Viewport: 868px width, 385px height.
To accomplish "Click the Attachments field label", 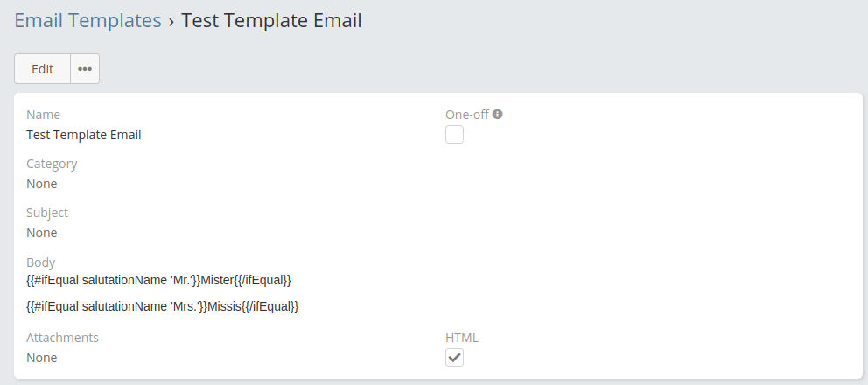I will point(62,338).
